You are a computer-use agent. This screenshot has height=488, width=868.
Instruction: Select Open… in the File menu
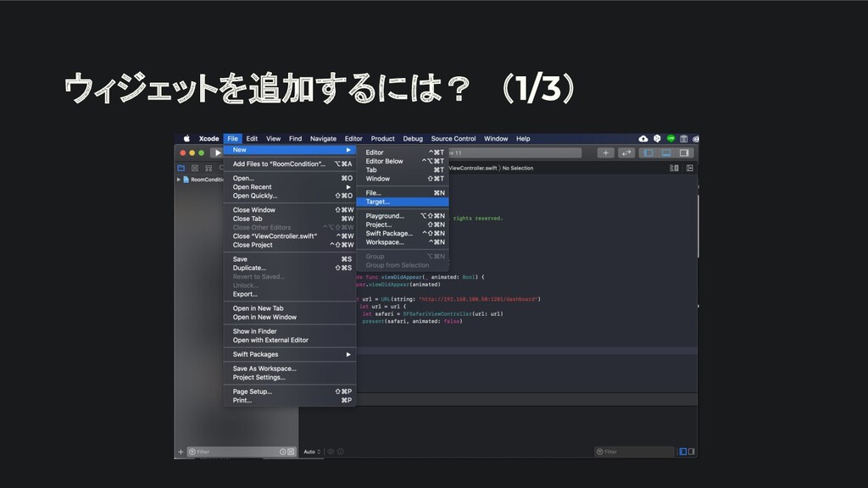(x=290, y=178)
